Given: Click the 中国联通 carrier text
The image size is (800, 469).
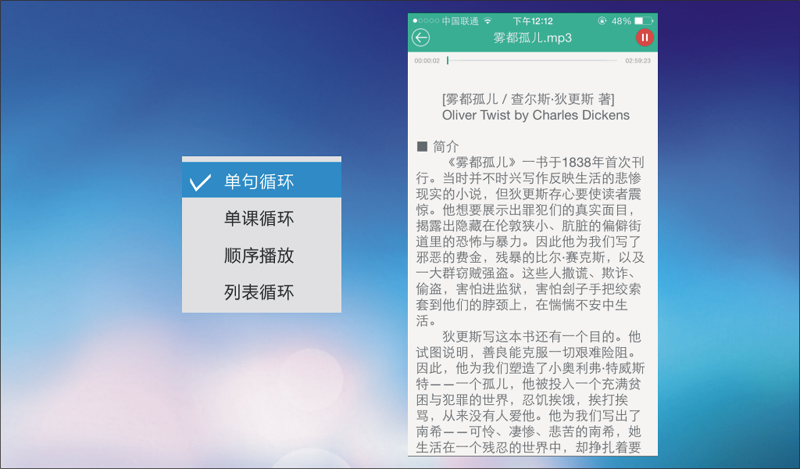Looking at the screenshot, I should [460, 21].
